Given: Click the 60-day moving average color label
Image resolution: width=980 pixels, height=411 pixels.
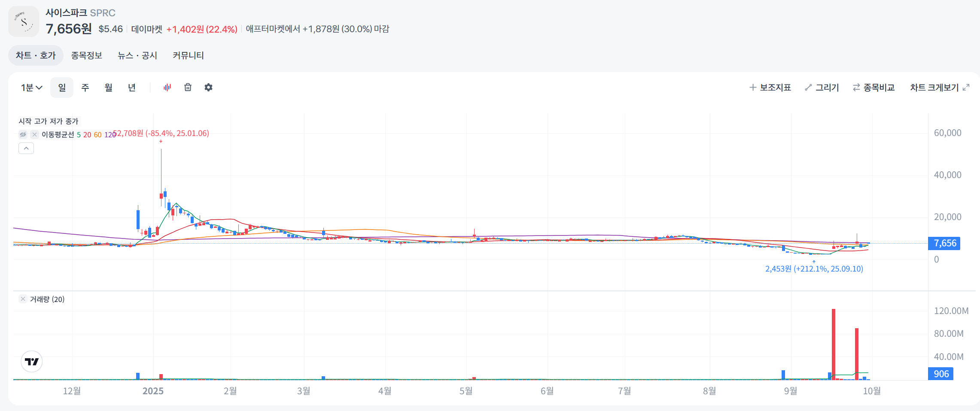Looking at the screenshot, I should click(x=97, y=135).
